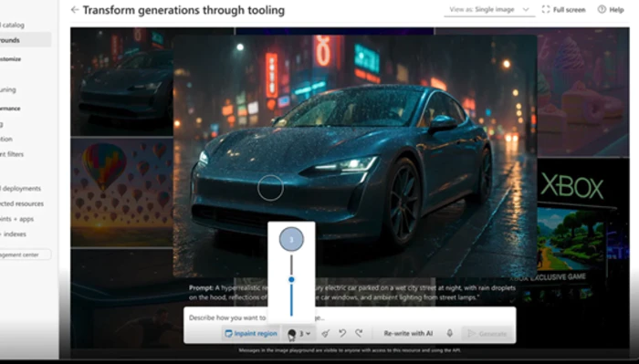Open the deployments sidebar item
The width and height of the screenshot is (639, 364).
click(20, 189)
